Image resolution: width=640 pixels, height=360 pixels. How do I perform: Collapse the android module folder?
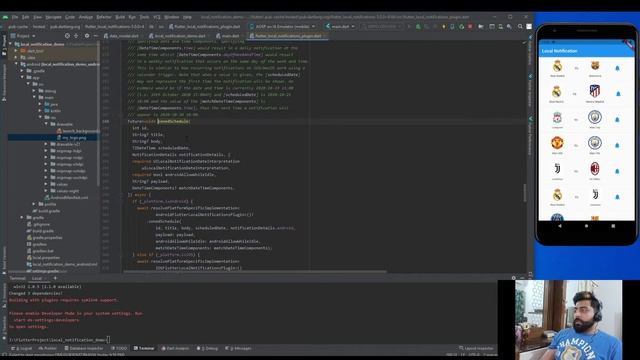(16, 64)
